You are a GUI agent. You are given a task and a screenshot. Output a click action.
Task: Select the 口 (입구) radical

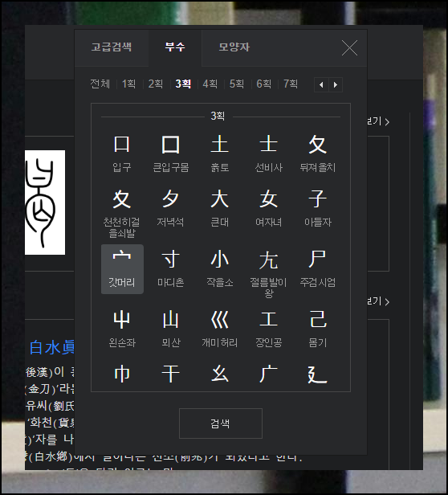pos(122,153)
